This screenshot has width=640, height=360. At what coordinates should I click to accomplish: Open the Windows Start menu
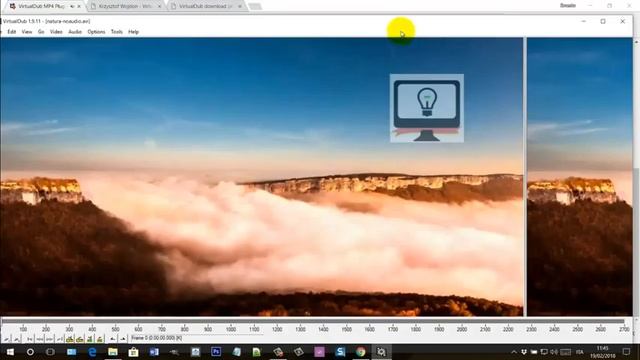point(10,352)
